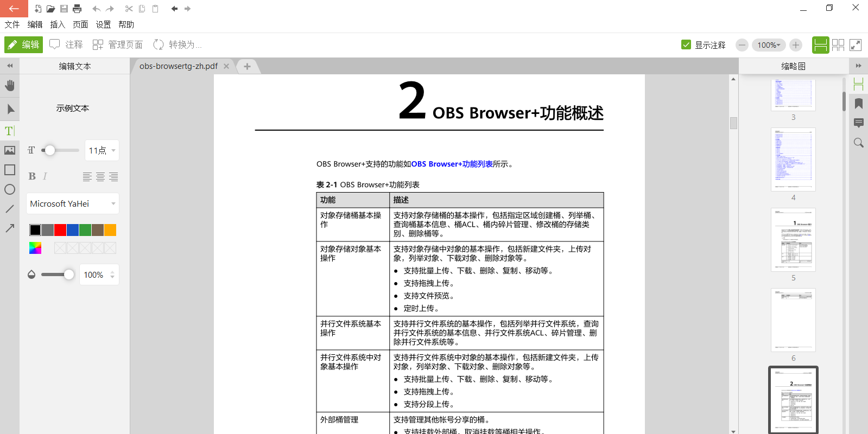Open page 5 thumbnail
This screenshot has width=868, height=434.
[x=793, y=240]
